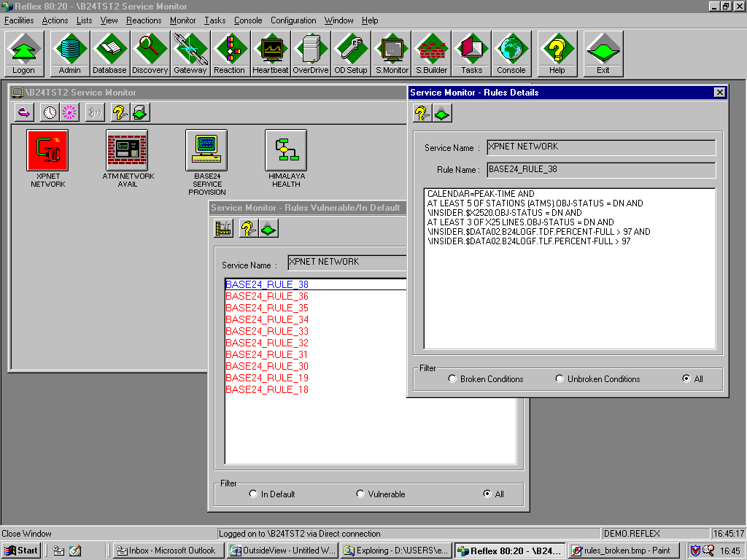Open the Reactions menu
This screenshot has width=747, height=560.
(x=144, y=20)
